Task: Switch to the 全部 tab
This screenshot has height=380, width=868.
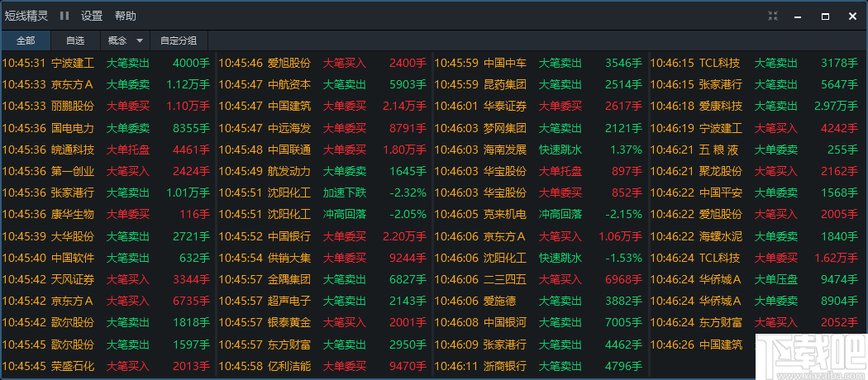Action: (x=26, y=40)
